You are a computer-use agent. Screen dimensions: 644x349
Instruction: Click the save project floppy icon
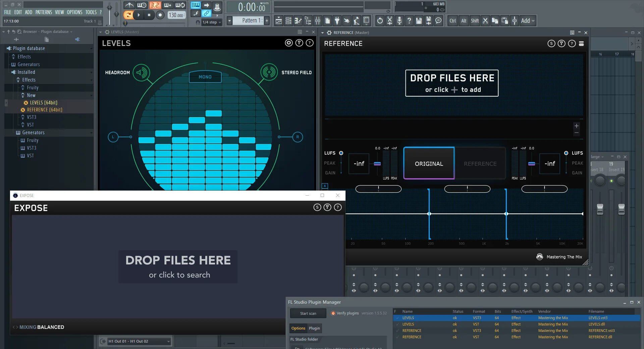[x=419, y=21]
